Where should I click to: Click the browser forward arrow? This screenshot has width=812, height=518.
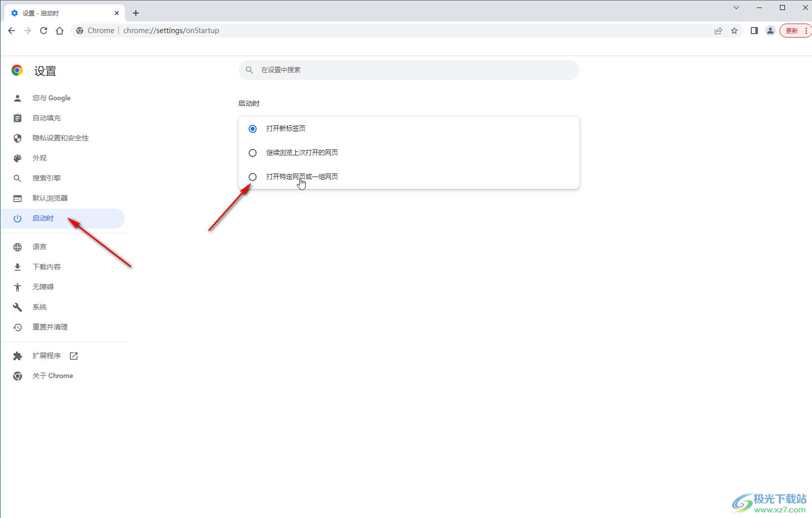click(x=28, y=31)
